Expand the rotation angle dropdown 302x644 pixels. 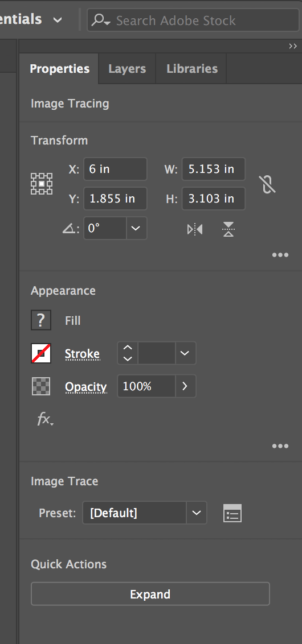136,228
